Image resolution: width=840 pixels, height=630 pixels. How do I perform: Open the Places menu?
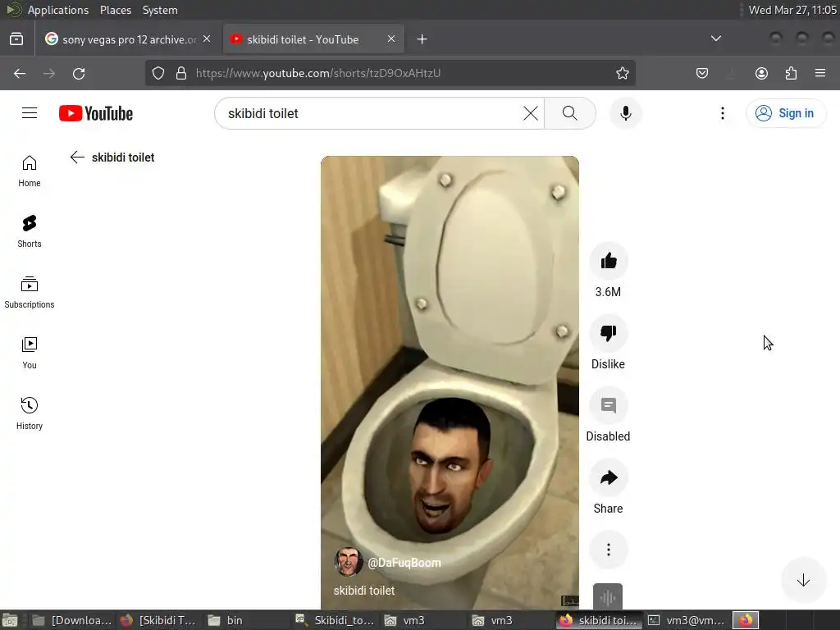[116, 10]
